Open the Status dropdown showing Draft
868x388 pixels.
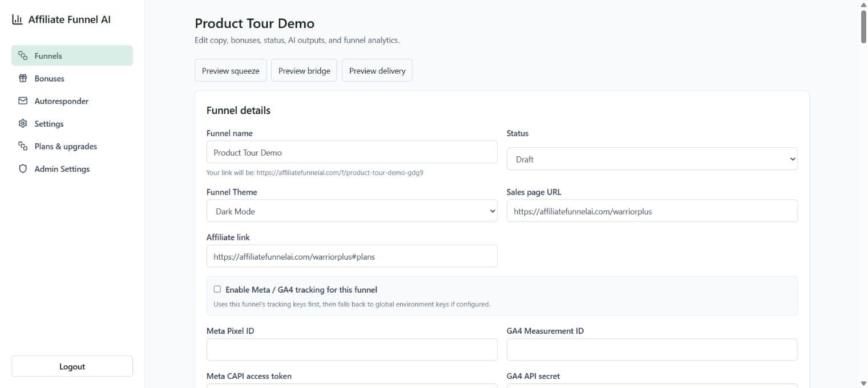(652, 159)
